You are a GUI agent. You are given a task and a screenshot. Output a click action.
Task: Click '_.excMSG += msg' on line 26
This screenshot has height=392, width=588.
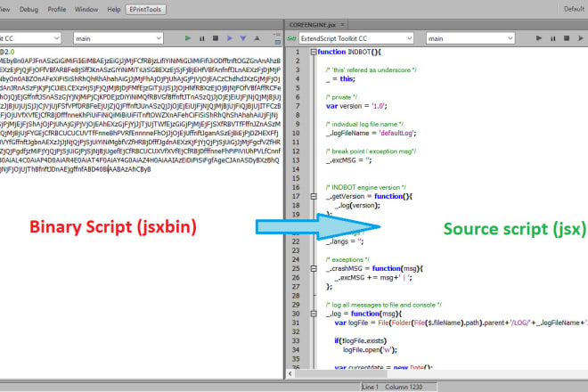coord(373,278)
